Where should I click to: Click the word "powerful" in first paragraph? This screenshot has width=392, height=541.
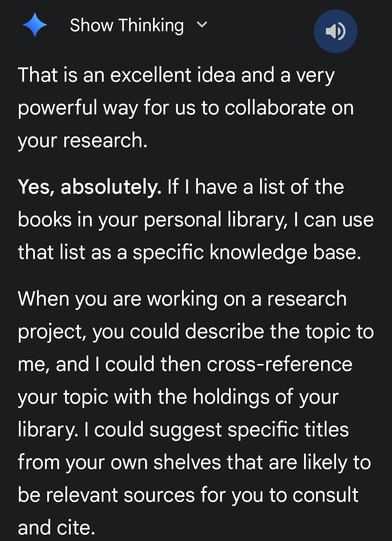click(x=57, y=108)
